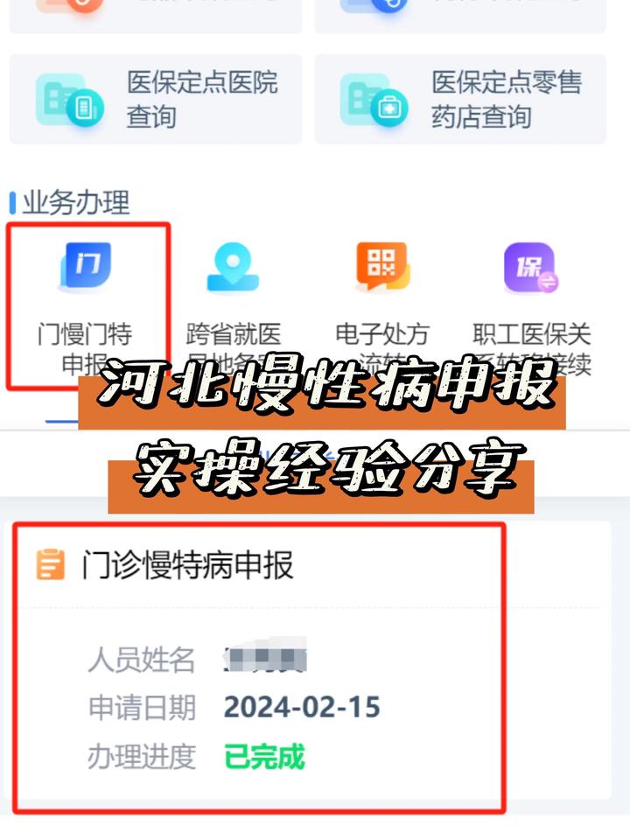Tap the blue 门 icon for 门慢门特申报
This screenshot has width=630, height=840.
86,266
